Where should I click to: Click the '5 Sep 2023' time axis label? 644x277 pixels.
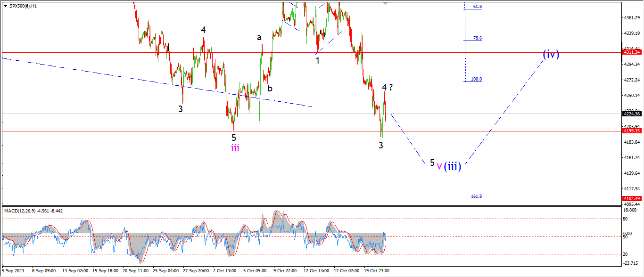click(12, 271)
